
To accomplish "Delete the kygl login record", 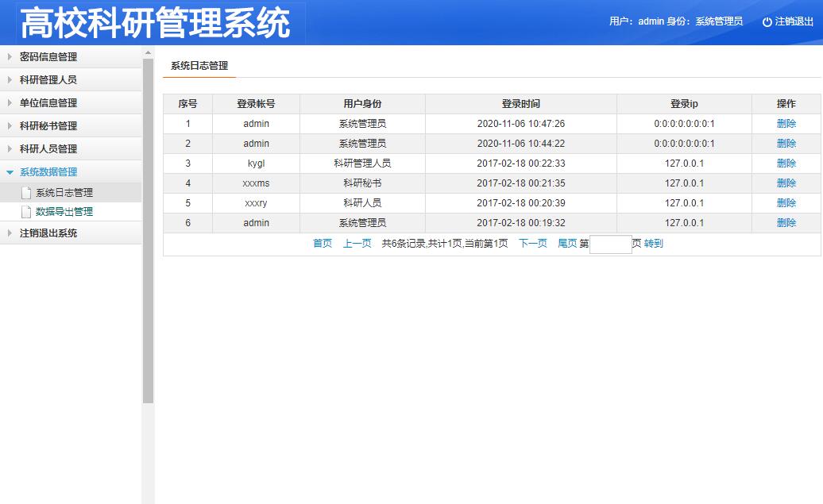I will tap(785, 164).
